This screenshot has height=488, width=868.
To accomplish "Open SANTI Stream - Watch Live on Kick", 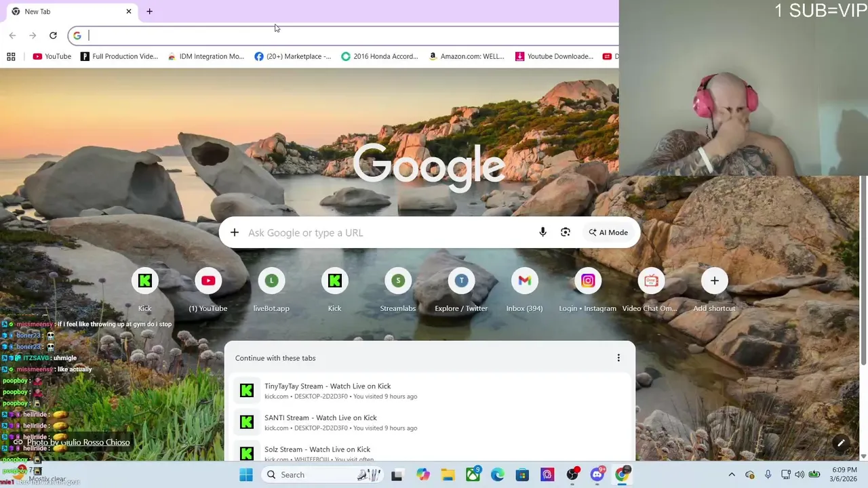I will click(430, 422).
